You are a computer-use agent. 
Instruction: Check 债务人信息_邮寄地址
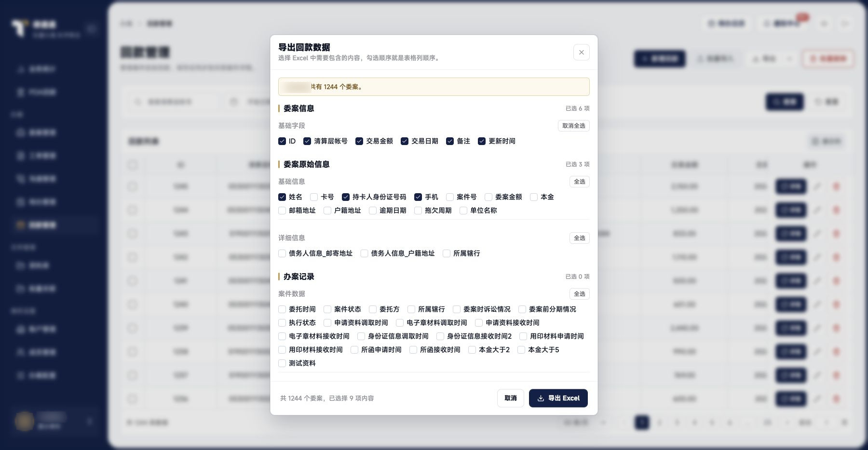[282, 253]
